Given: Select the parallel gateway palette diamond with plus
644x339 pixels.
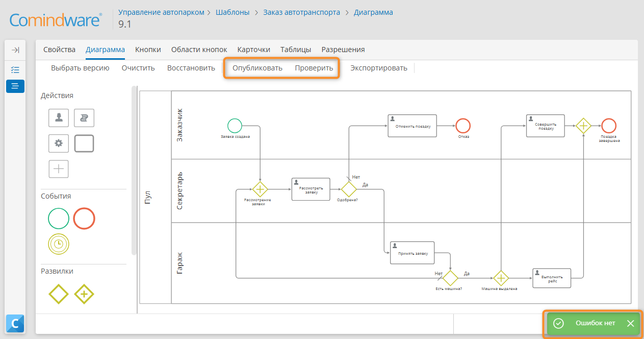Looking at the screenshot, I should [84, 294].
